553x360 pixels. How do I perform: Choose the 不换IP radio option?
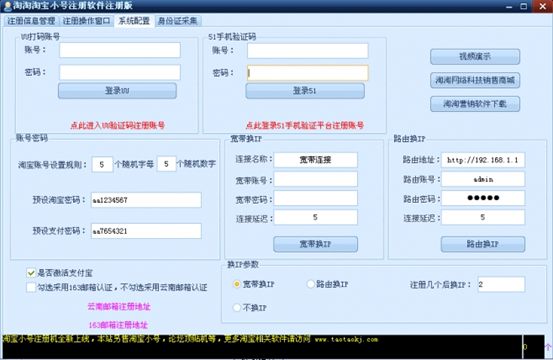[237, 308]
